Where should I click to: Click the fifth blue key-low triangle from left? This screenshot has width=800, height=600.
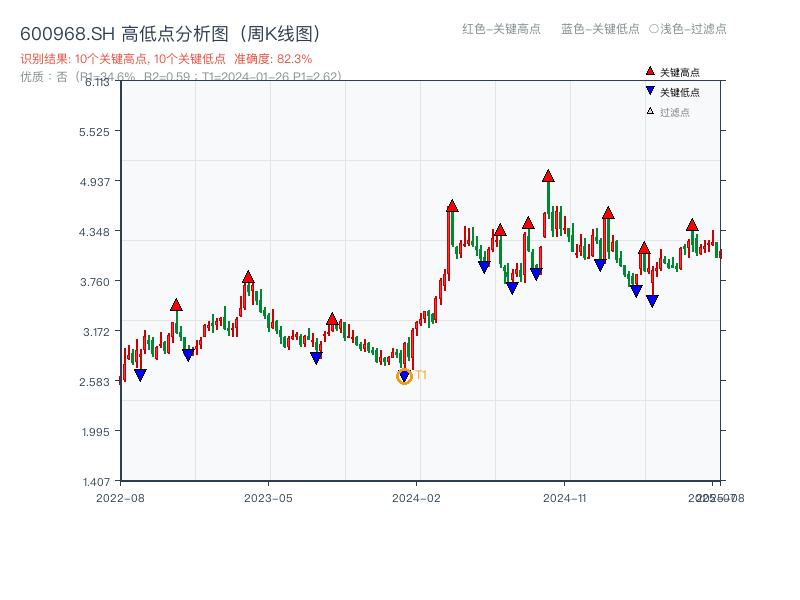pos(484,267)
